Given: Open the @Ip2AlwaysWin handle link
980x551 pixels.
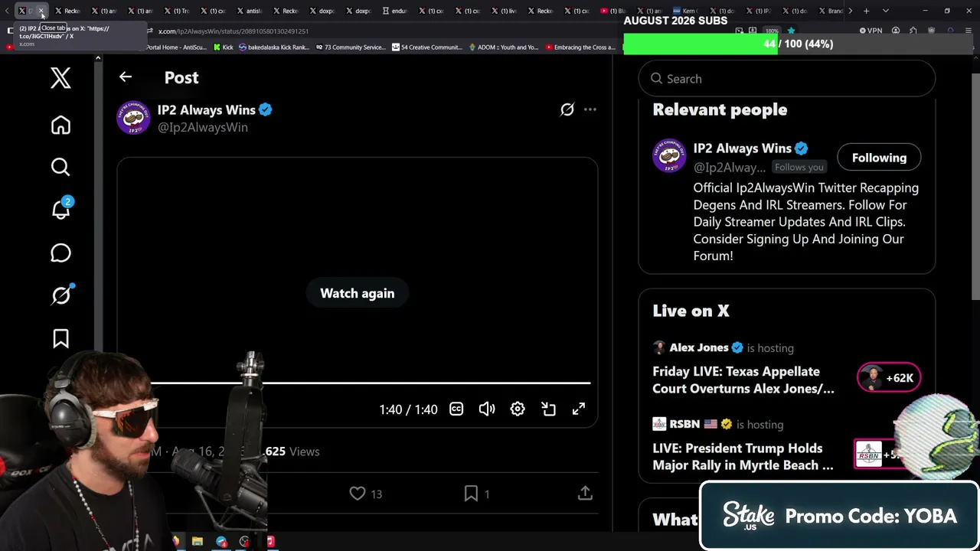Looking at the screenshot, I should coord(203,127).
